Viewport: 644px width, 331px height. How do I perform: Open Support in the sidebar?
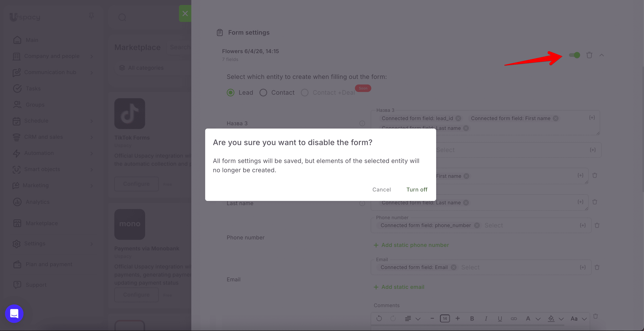click(36, 285)
